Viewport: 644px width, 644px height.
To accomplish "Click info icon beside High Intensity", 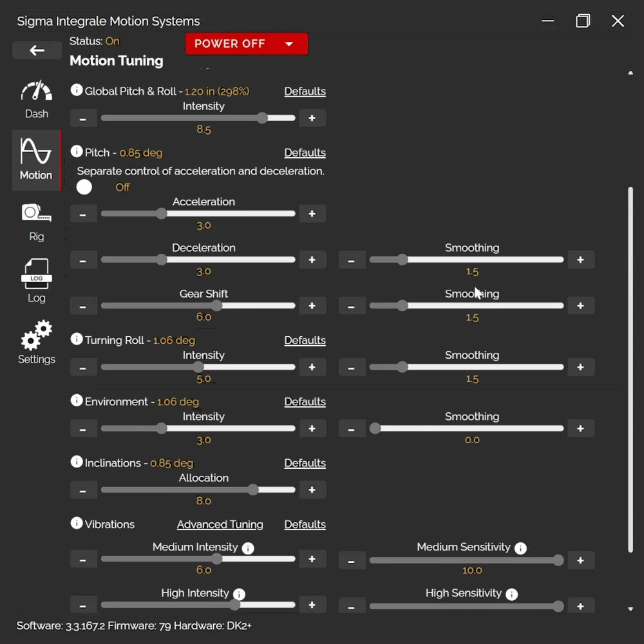I will 239,594.
